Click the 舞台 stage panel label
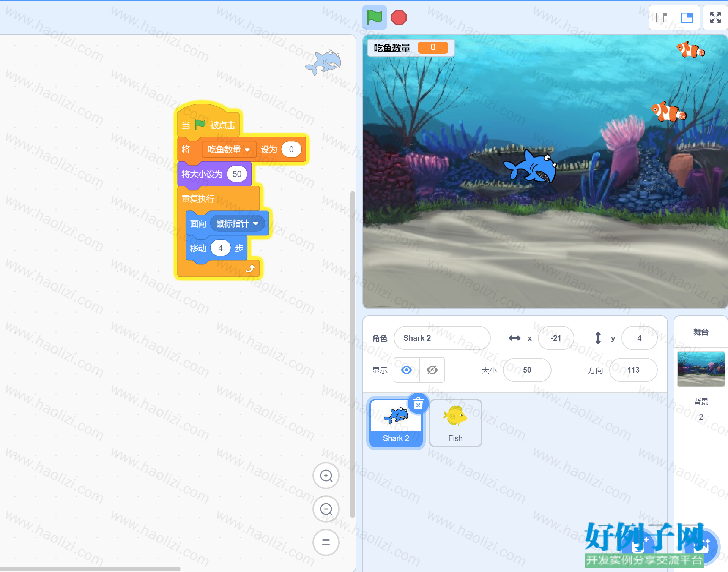Screen dimensions: 728x572 701,332
